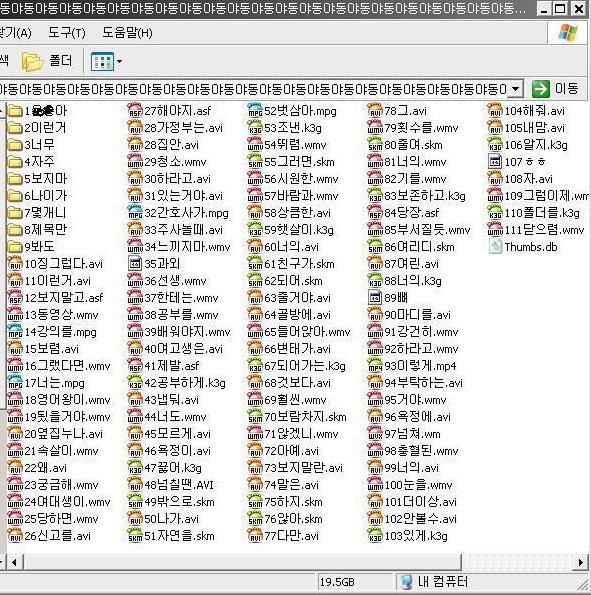This screenshot has width=591, height=595.
Task: Click the Views icon button in toolbar
Action: coord(102,61)
